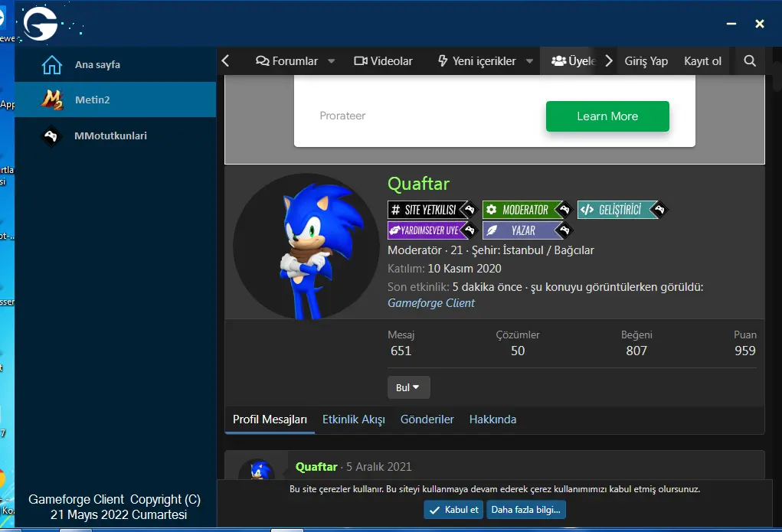Click the Gameforge logo in the title bar

pyautogui.click(x=40, y=24)
